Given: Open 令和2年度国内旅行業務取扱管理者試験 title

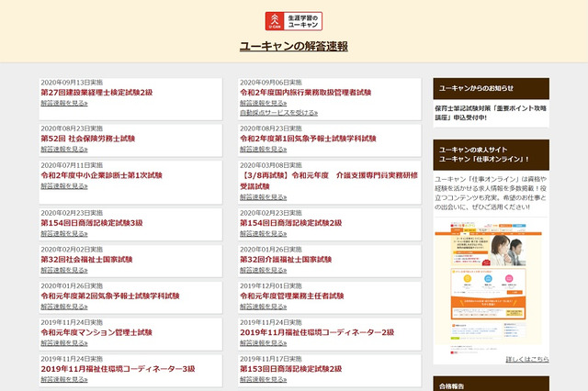Looking at the screenshot, I should click(305, 92).
